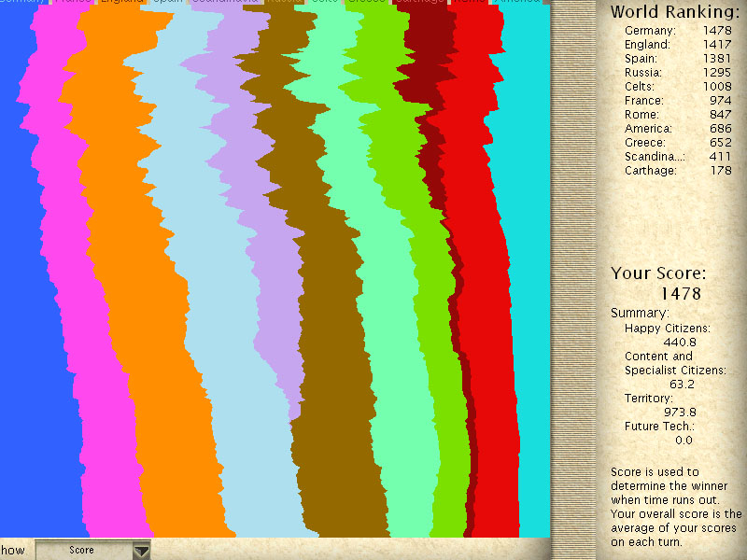Open the Score dropdown arrow

click(x=141, y=551)
